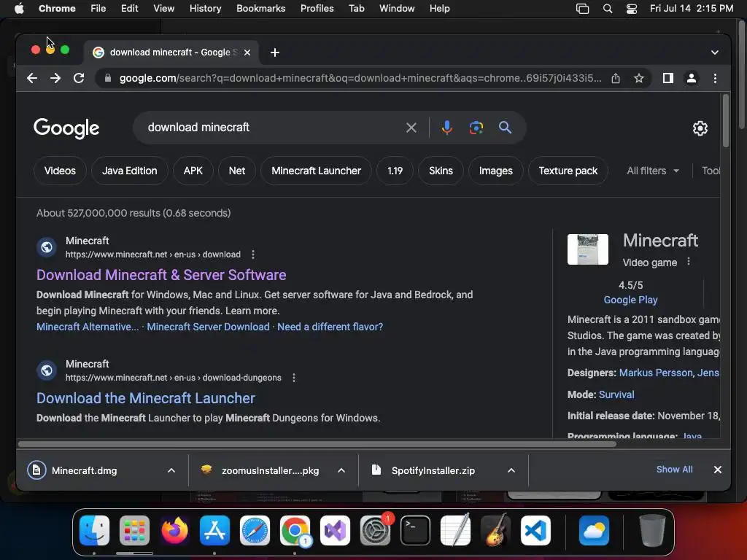Open GarageBand from the Dock

point(495,530)
